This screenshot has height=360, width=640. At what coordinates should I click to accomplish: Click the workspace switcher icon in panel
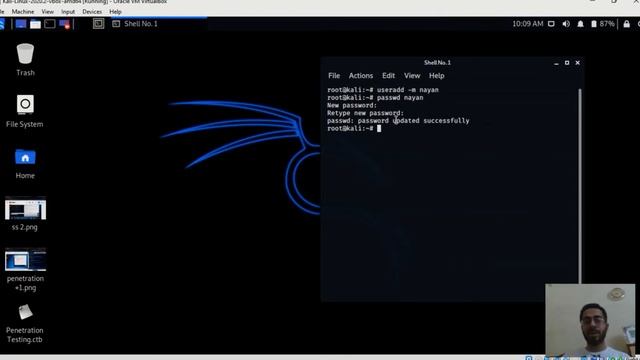coord(98,24)
